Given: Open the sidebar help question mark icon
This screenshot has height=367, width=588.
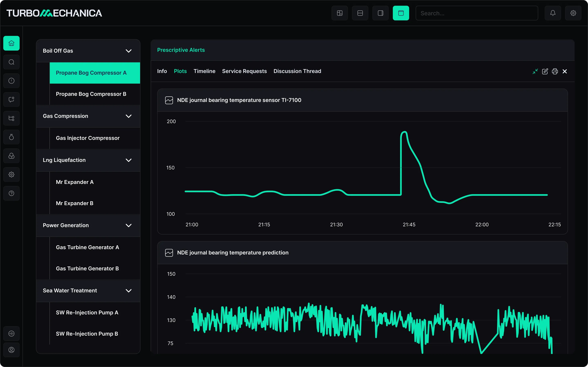Looking at the screenshot, I should coord(11,193).
